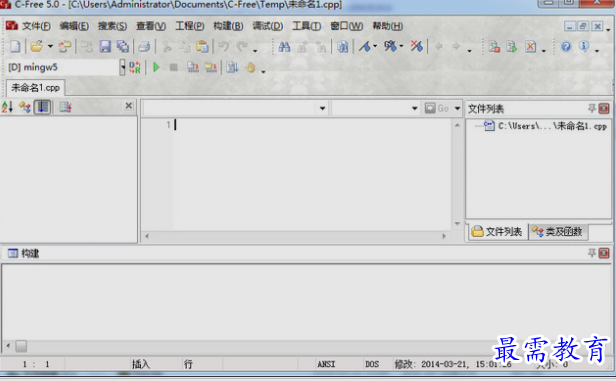The image size is (616, 381).
Task: Close the 构建 output panel
Action: point(604,253)
